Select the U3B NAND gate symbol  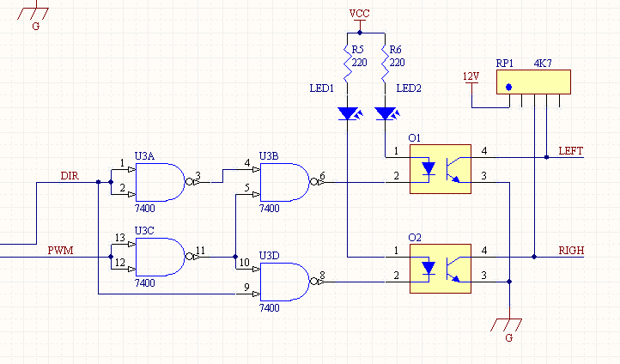pos(285,182)
